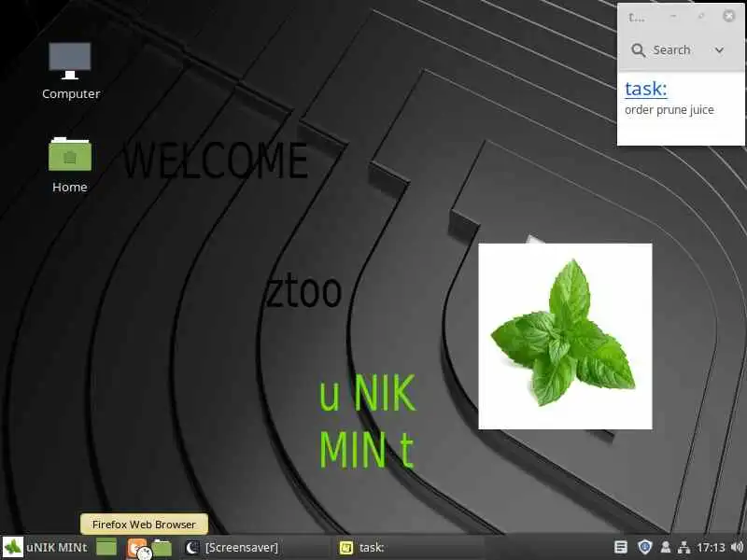This screenshot has height=560, width=747.
Task: Click the mint leaf picture
Action: (x=565, y=336)
